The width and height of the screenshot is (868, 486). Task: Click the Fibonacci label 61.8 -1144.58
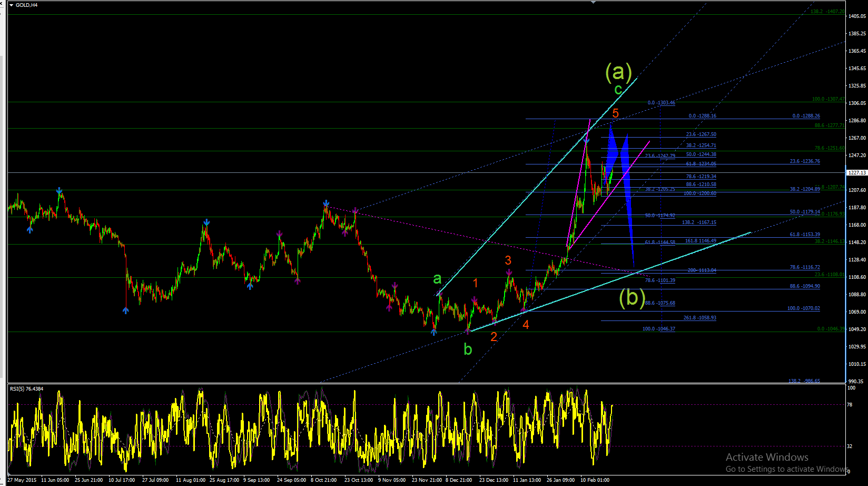(660, 242)
